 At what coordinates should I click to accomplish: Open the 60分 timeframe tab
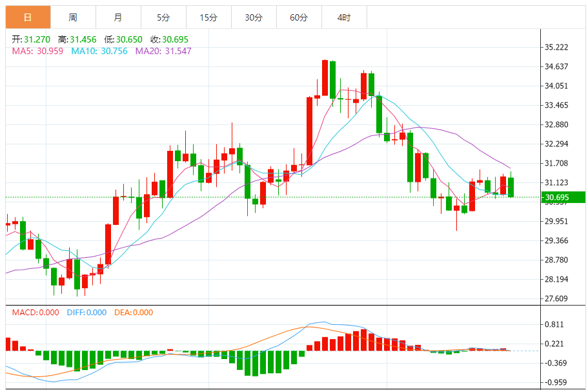tap(299, 17)
